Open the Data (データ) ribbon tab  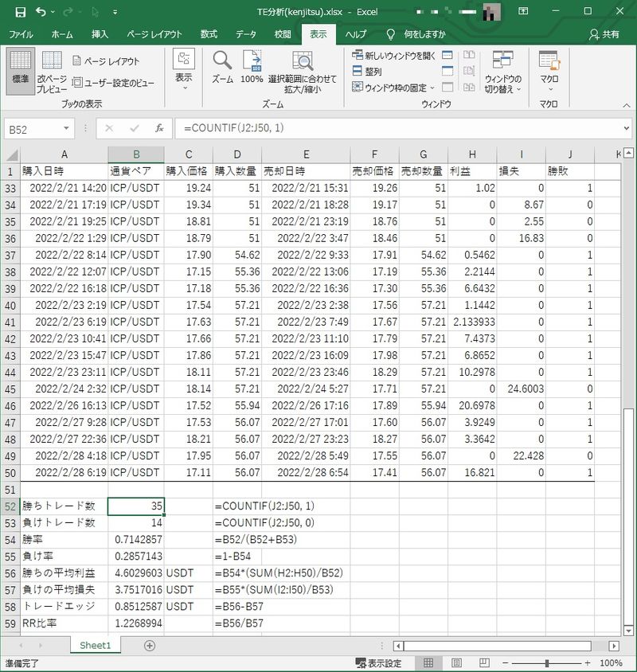click(x=246, y=35)
